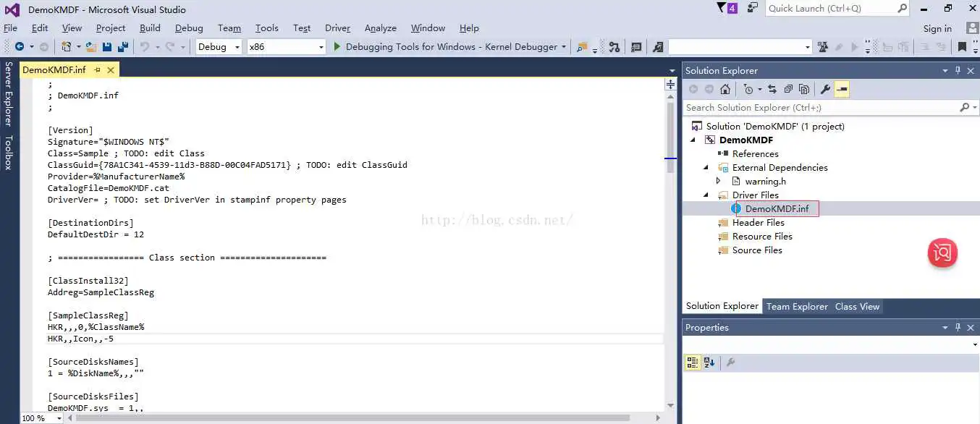980x424 pixels.
Task: Click the editor zoom 100% selector
Action: [33, 418]
